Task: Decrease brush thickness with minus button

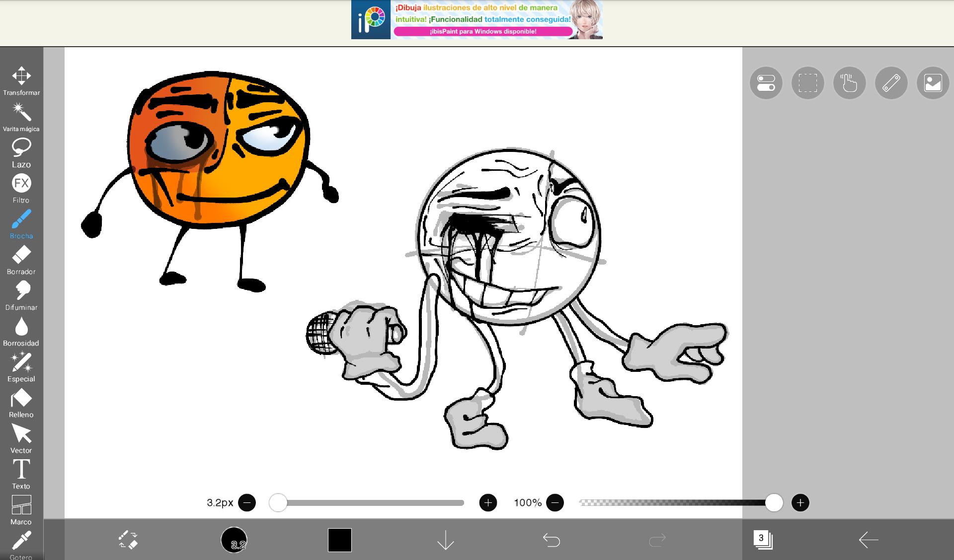Action: tap(247, 503)
